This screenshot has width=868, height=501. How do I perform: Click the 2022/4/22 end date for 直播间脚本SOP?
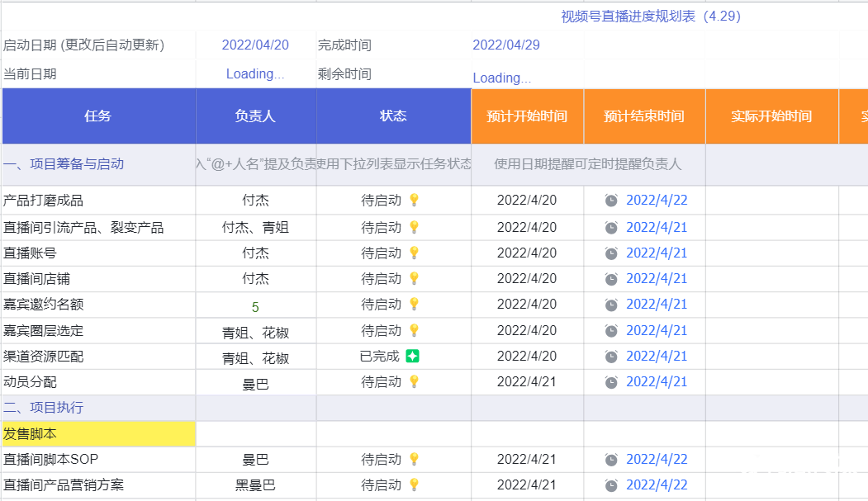(657, 460)
